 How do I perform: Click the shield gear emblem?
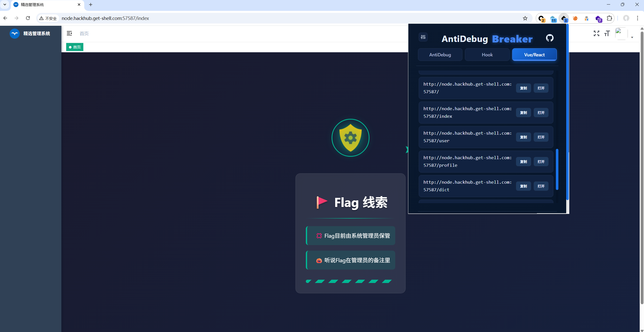coord(350,138)
